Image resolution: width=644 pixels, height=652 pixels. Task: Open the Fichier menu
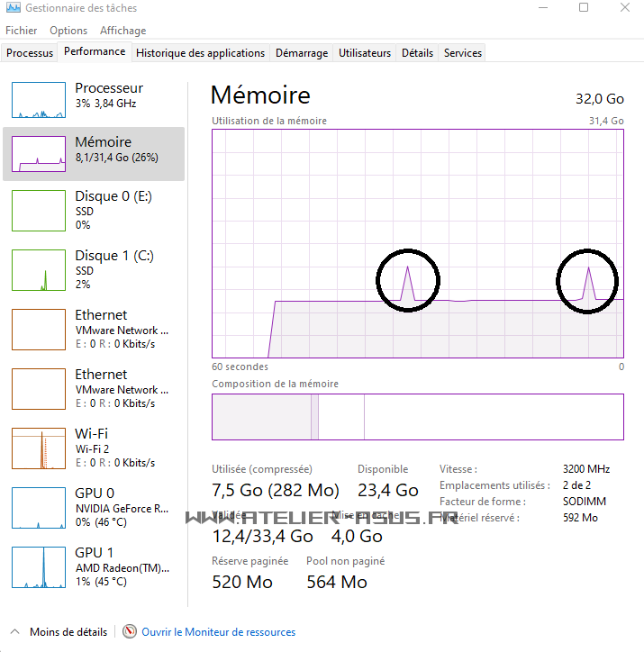coord(21,31)
